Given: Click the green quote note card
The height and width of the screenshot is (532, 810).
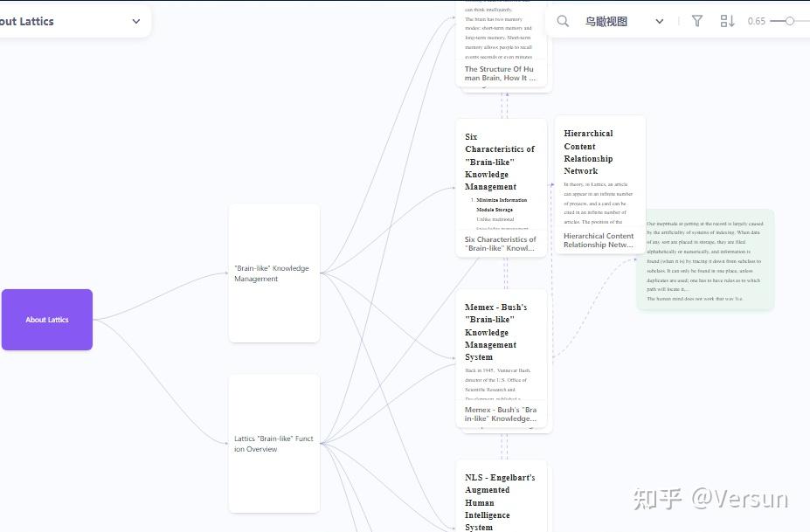Looking at the screenshot, I should pyautogui.click(x=705, y=259).
